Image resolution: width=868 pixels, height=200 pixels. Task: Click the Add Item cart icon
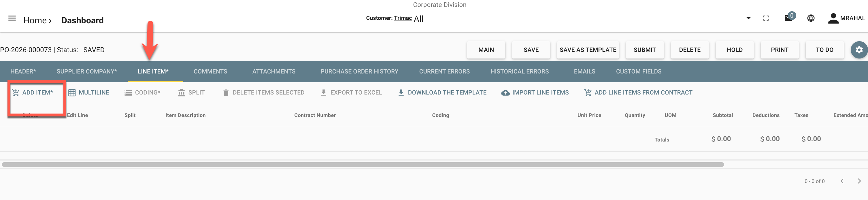click(x=16, y=92)
